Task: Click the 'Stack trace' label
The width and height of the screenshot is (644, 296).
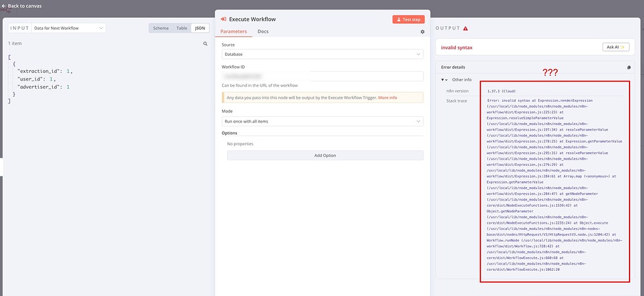Action: coord(455,101)
